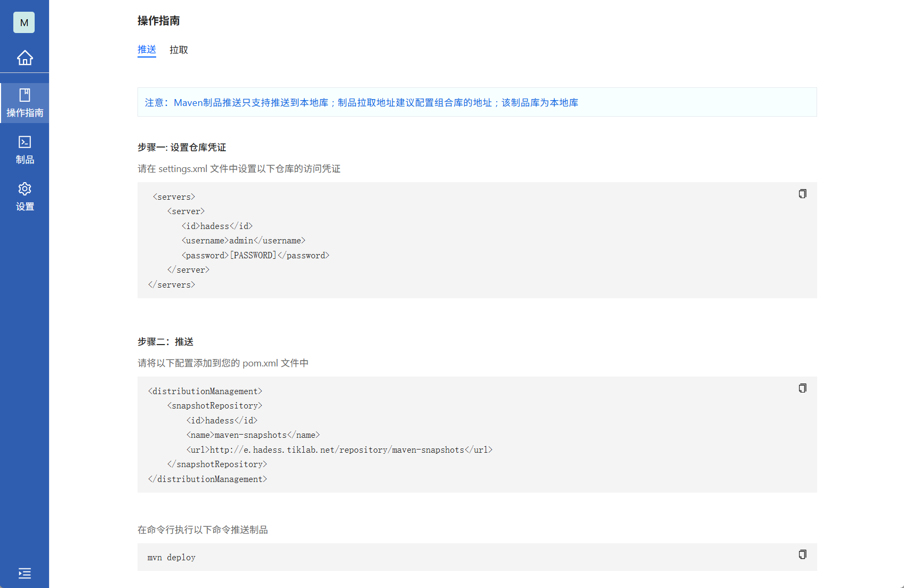This screenshot has width=904, height=588.
Task: Click the settings.xml instruction sentence
Action: 239,169
